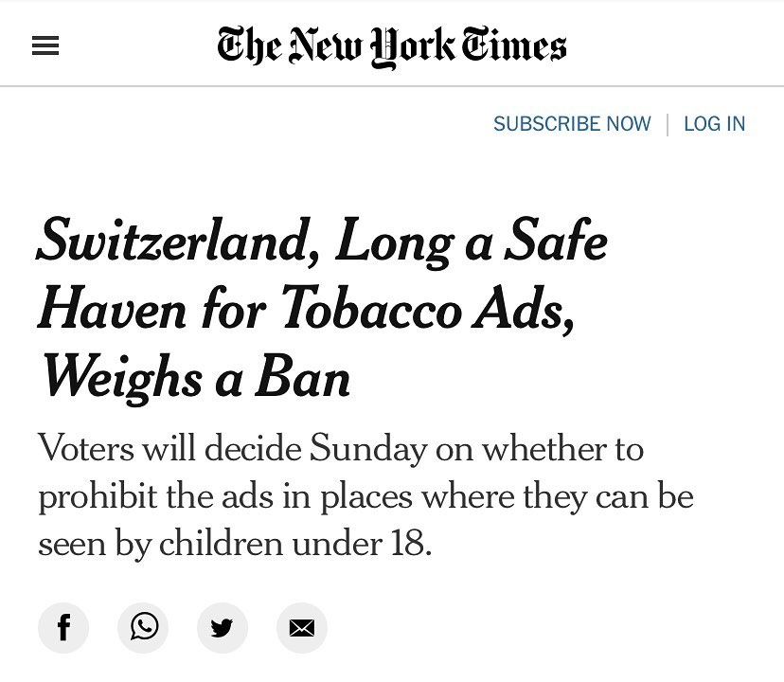Image resolution: width=784 pixels, height=682 pixels.
Task: Share the article on Twitter
Action: pyautogui.click(x=223, y=627)
